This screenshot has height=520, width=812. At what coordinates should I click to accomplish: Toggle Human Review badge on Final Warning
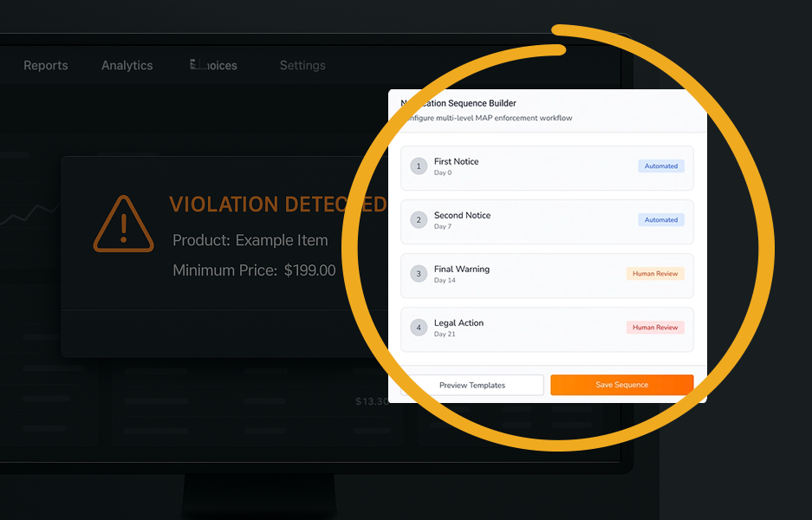(655, 273)
